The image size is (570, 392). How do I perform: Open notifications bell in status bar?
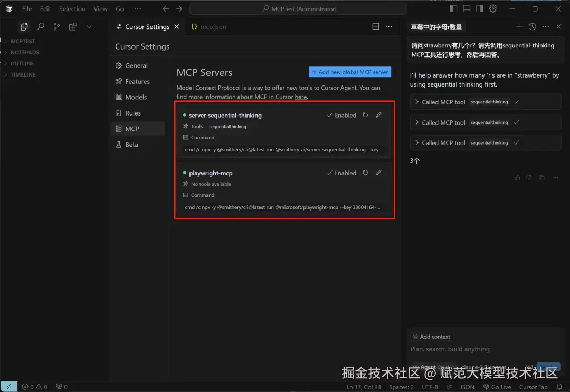pyautogui.click(x=559, y=387)
